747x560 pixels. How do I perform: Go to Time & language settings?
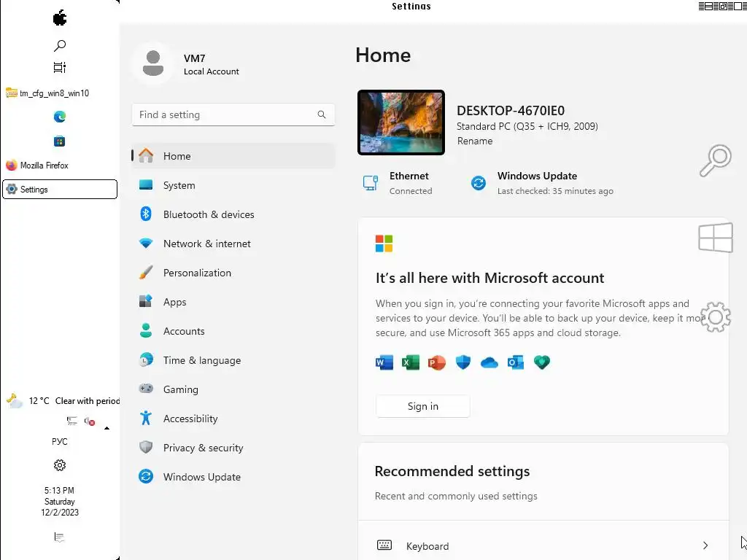(x=233, y=360)
